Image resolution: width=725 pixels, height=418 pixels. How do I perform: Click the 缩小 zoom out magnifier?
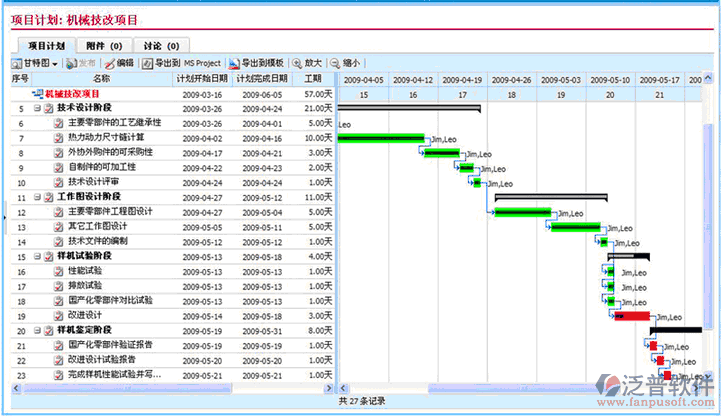[335, 62]
